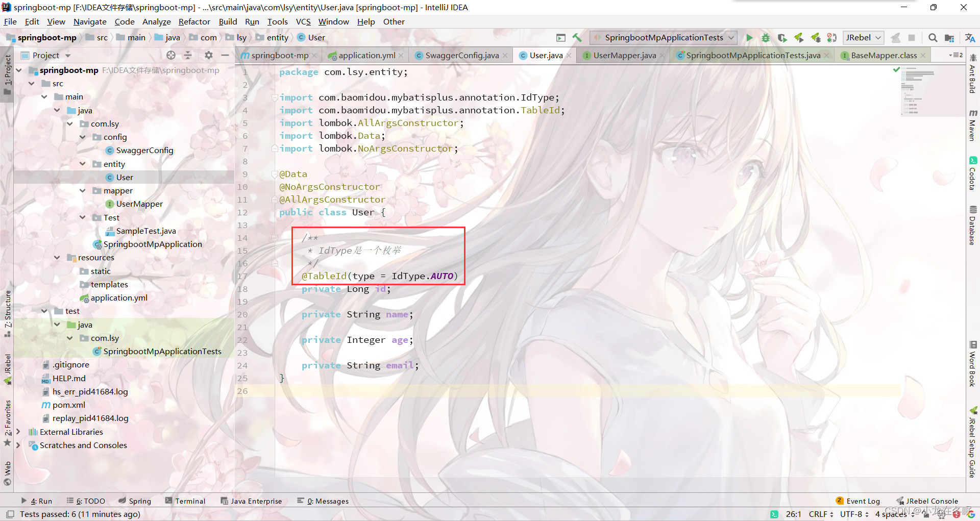Open the Ant Build panel
This screenshot has width=980, height=521.
tap(973, 82)
